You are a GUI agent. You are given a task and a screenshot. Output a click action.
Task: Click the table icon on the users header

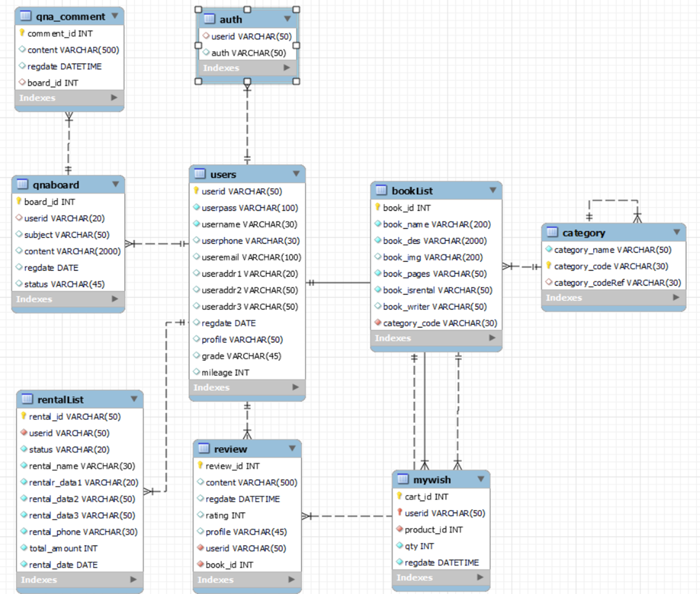pos(200,174)
